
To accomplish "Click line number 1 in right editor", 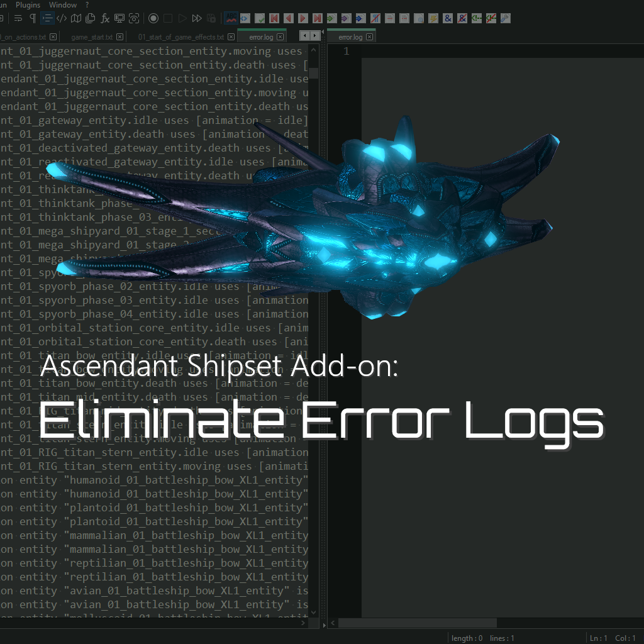I will pyautogui.click(x=347, y=52).
